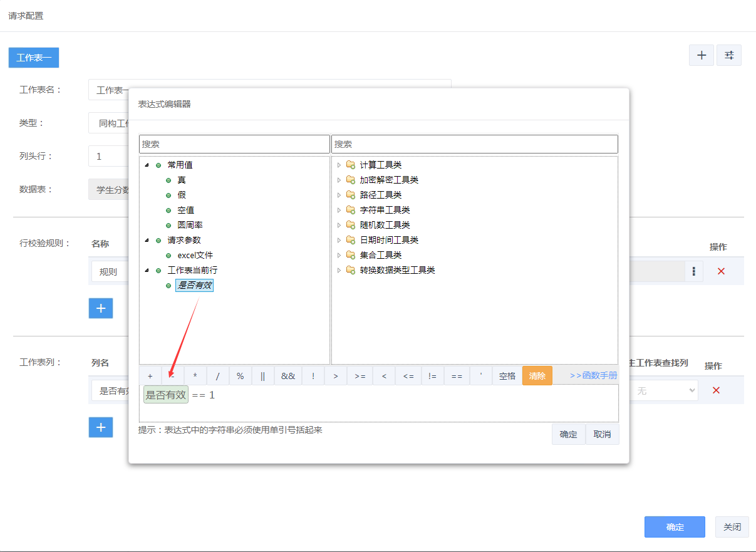
Task: Click the add worksheet plus icon
Action: click(x=702, y=55)
